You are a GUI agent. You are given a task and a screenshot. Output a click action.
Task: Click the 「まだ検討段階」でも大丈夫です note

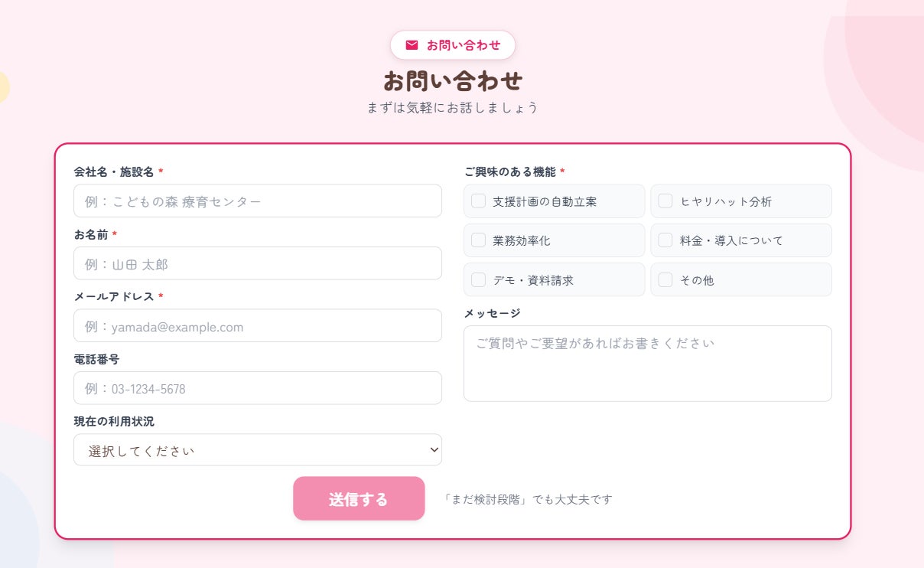coord(528,500)
